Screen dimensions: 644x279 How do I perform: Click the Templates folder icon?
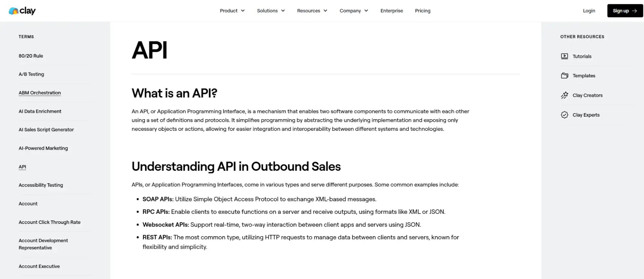tap(564, 76)
